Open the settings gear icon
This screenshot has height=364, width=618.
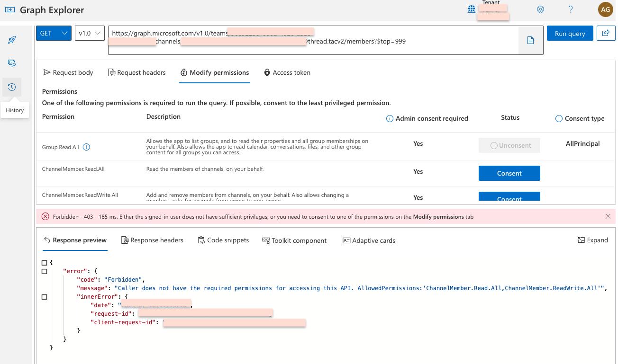click(540, 9)
